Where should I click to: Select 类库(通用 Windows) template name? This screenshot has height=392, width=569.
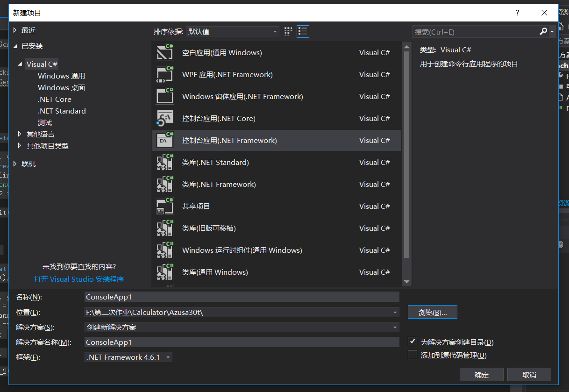[215, 272]
